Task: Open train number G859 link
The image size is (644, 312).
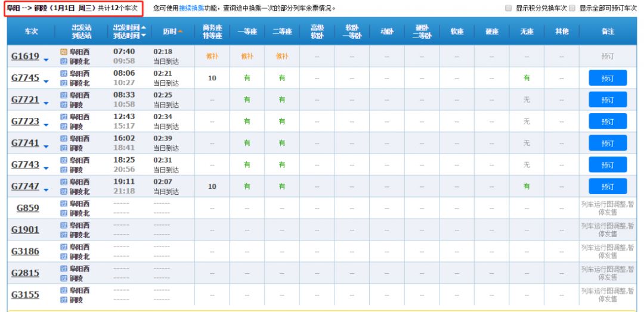Action: [28, 208]
